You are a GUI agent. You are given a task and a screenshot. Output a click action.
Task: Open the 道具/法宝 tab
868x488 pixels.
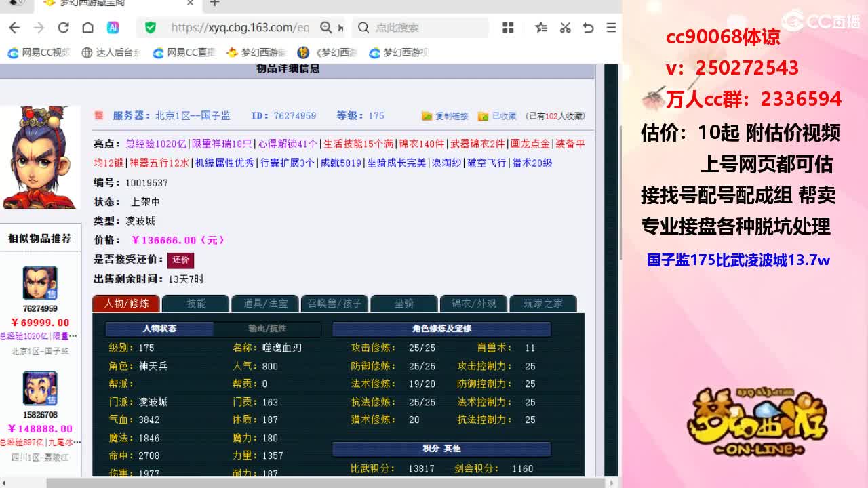[x=265, y=304]
